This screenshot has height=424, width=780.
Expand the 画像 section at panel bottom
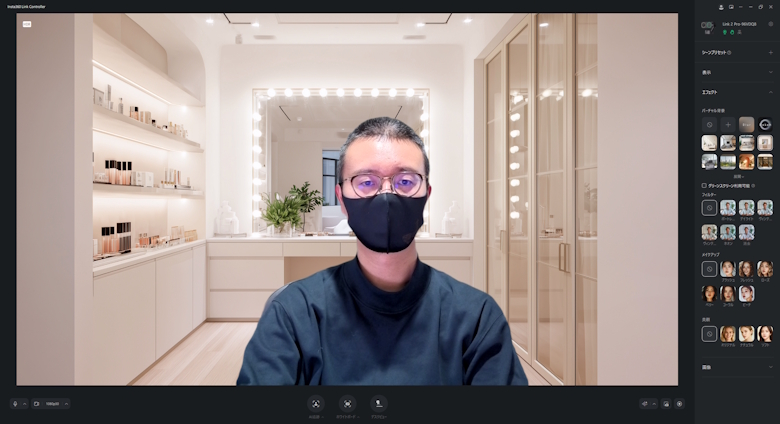(770, 367)
